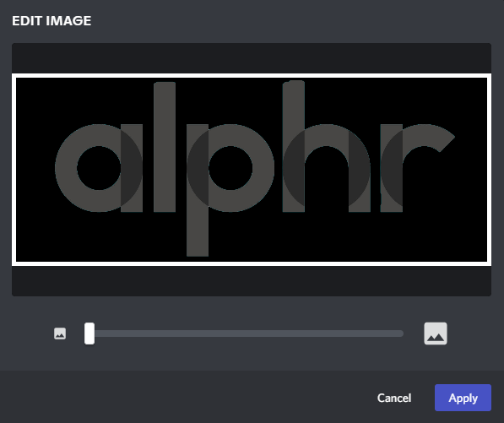
Task: Cancel the image editing dialog
Action: 394,398
